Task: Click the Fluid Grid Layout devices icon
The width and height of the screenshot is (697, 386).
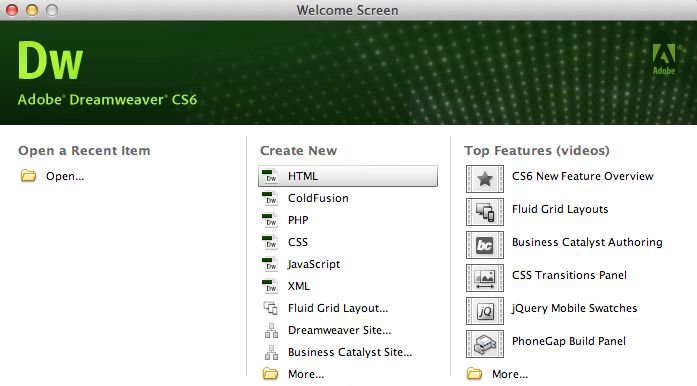Action: tap(271, 308)
